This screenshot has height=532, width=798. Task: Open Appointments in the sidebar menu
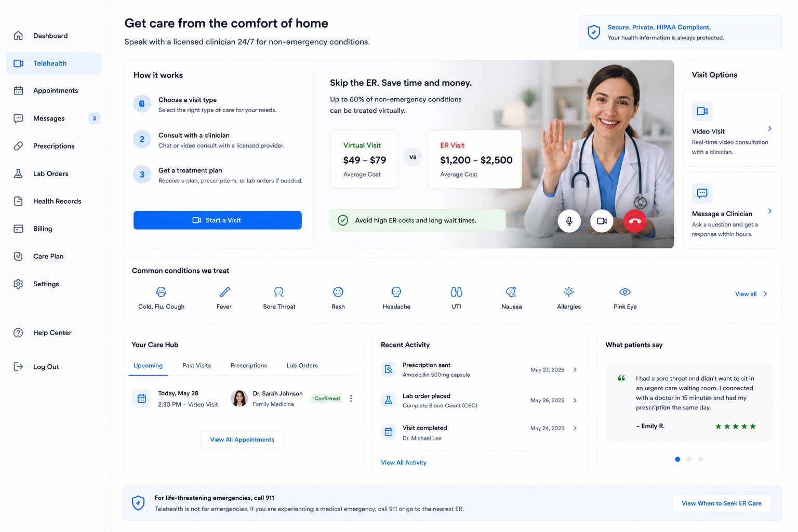tap(55, 90)
